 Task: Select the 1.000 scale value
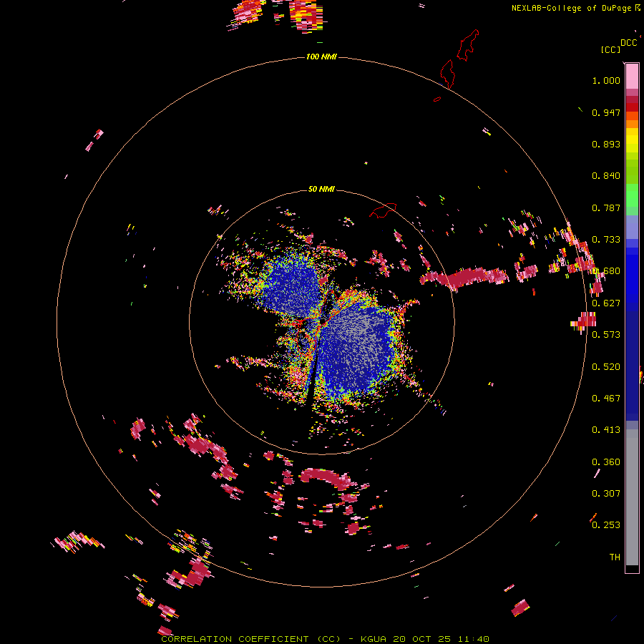606,80
